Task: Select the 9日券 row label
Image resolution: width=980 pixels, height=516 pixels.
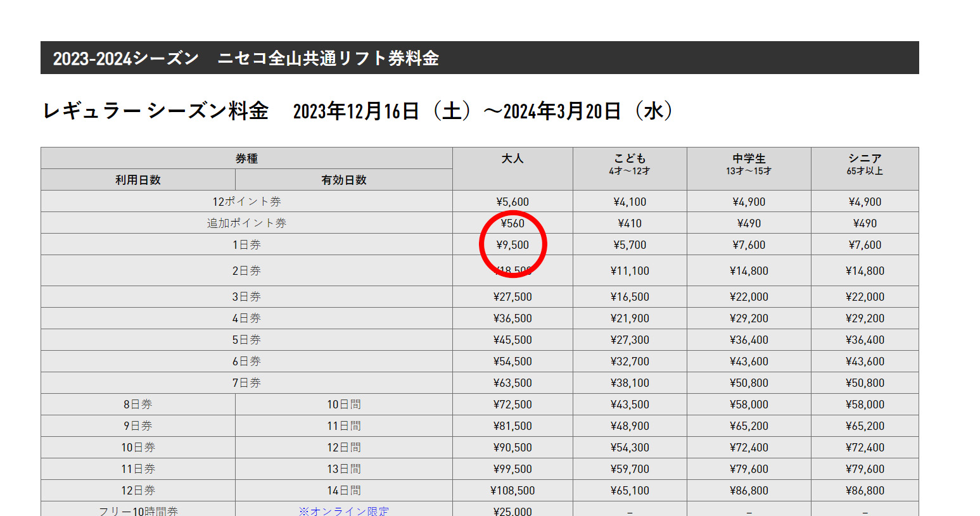Action: tap(138, 425)
